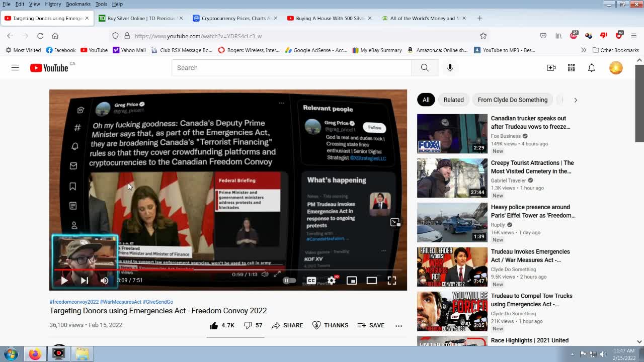Share the video
This screenshot has width=644, height=362.
[287, 325]
